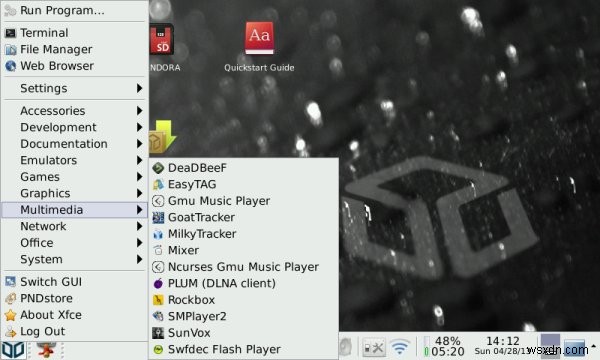The image size is (600, 360).
Task: Open the Accessories category
Action: point(75,111)
